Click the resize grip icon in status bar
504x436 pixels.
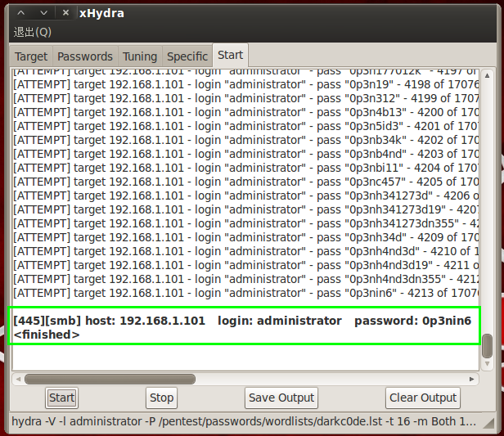[x=488, y=423]
